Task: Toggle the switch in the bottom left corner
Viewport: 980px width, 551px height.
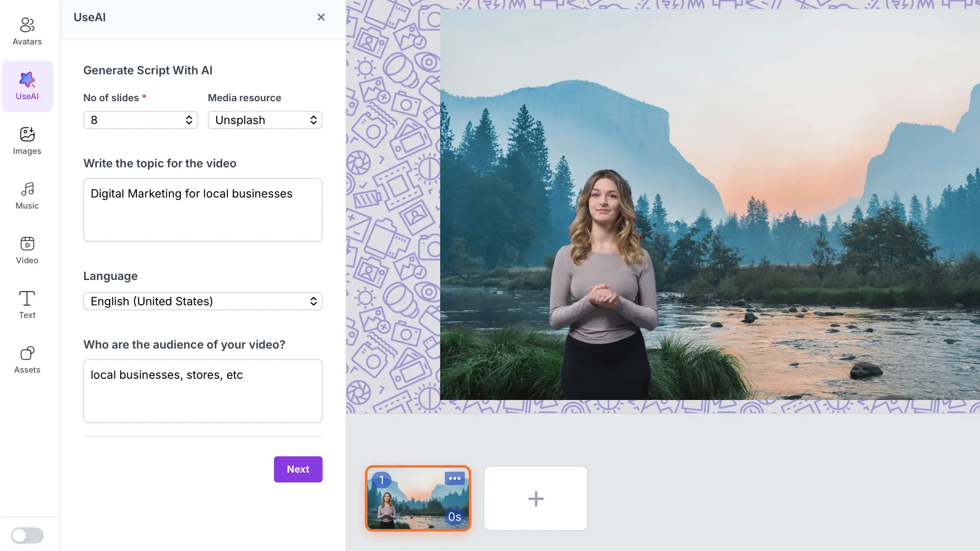Action: click(27, 535)
